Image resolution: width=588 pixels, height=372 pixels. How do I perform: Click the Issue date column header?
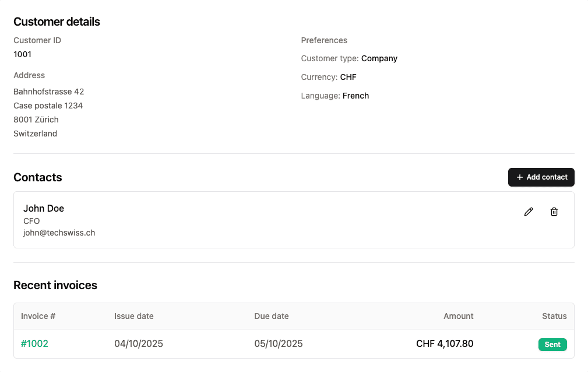click(134, 316)
